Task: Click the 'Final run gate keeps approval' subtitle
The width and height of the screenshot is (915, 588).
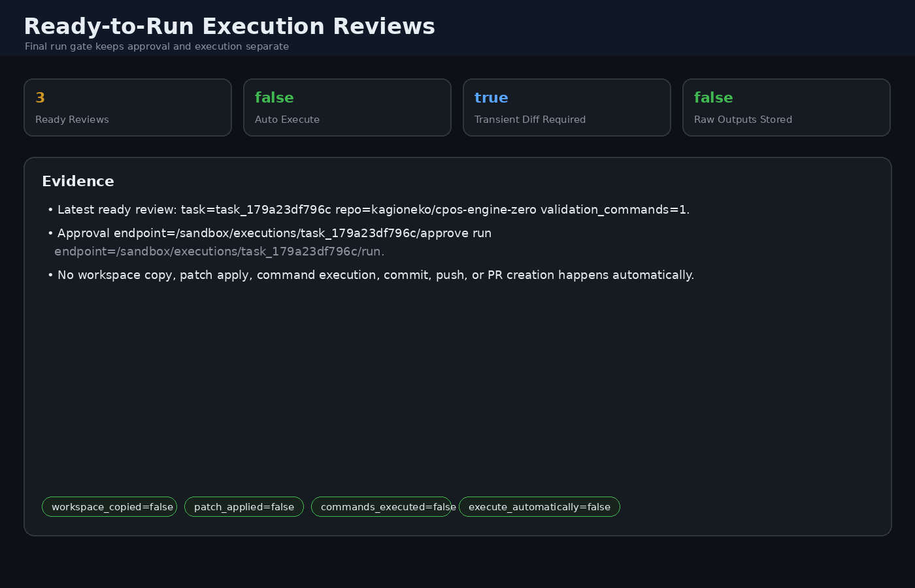Action: [157, 46]
